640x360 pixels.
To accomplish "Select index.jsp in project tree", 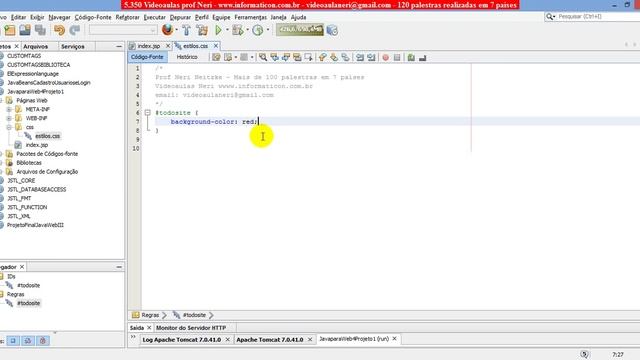I will pos(37,145).
